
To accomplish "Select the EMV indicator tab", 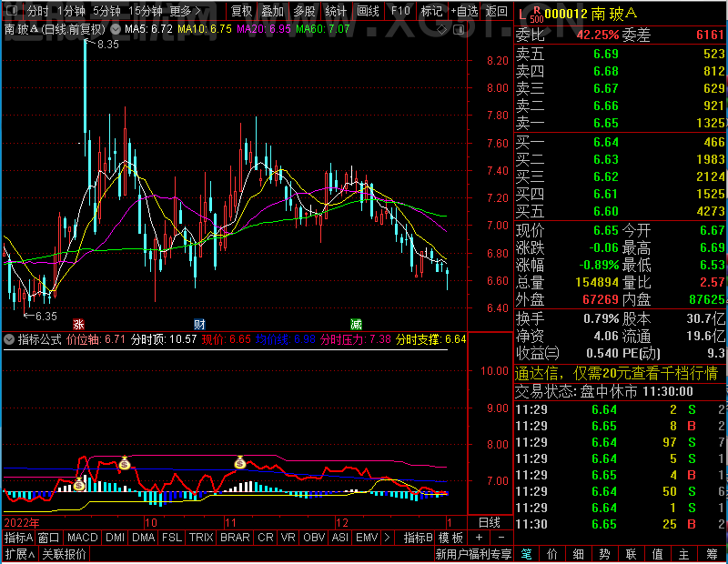I will (367, 538).
